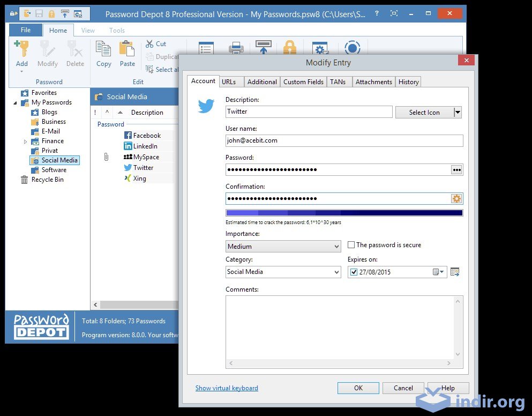Click the OK button

tap(358, 388)
